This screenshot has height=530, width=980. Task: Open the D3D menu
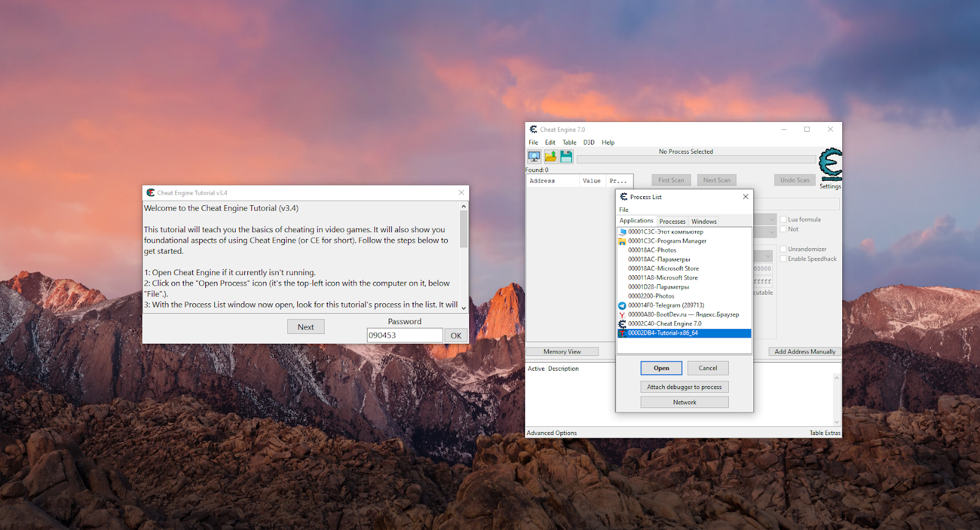pos(589,142)
